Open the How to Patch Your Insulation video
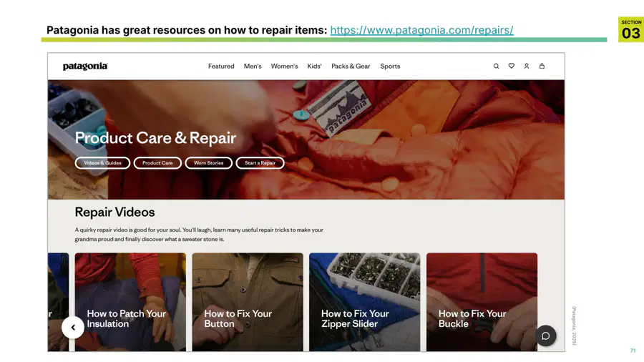The height and width of the screenshot is (362, 644). [x=130, y=302]
